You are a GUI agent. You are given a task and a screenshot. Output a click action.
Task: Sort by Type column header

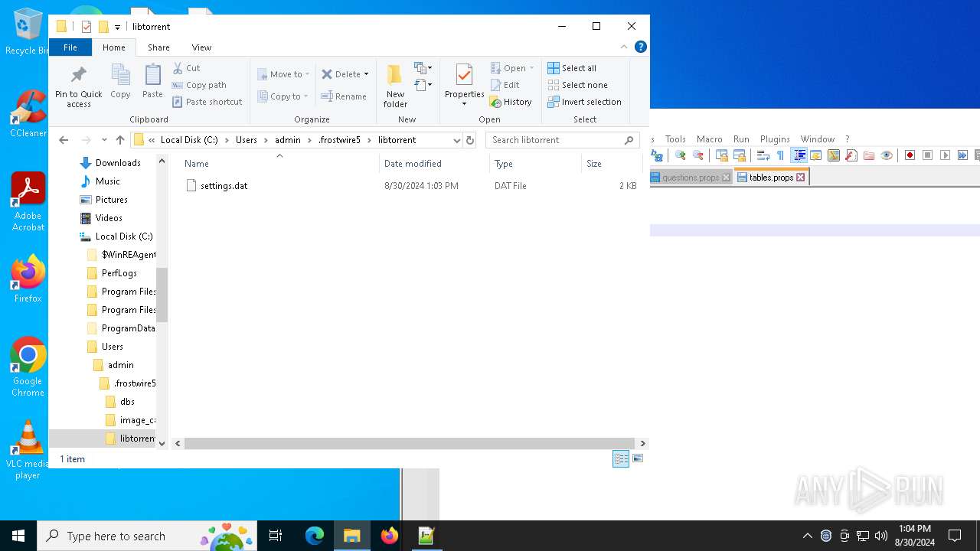click(x=535, y=164)
